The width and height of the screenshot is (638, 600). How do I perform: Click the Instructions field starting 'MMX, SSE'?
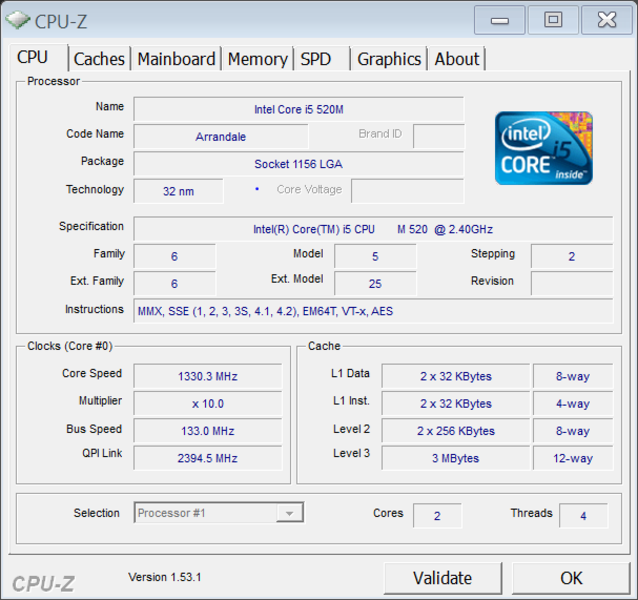coord(373,311)
